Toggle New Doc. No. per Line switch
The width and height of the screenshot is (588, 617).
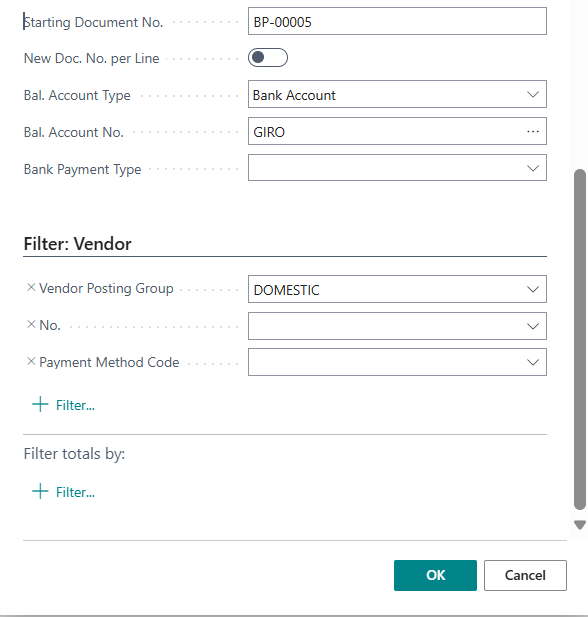pos(268,58)
